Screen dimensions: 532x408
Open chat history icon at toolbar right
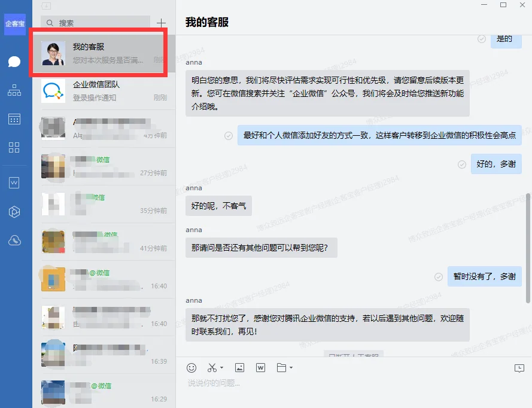tap(519, 368)
